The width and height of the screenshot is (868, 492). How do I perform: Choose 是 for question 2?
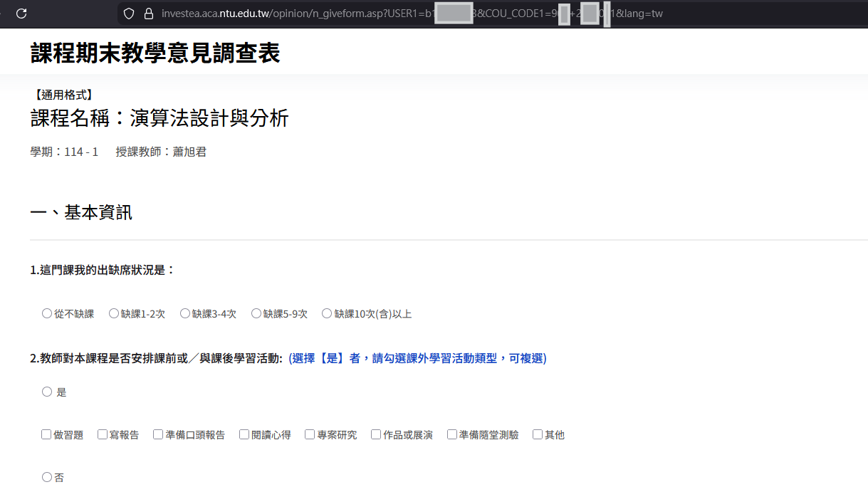[x=47, y=392]
